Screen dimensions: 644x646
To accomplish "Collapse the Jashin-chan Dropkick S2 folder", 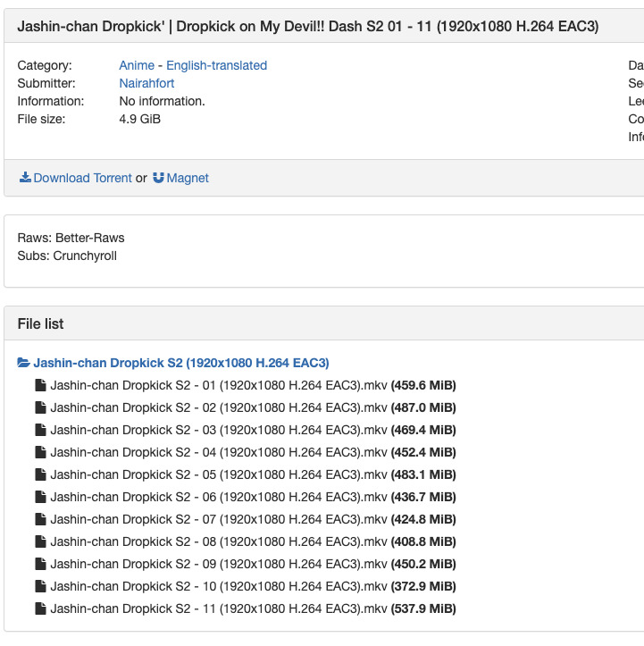I will click(x=180, y=363).
